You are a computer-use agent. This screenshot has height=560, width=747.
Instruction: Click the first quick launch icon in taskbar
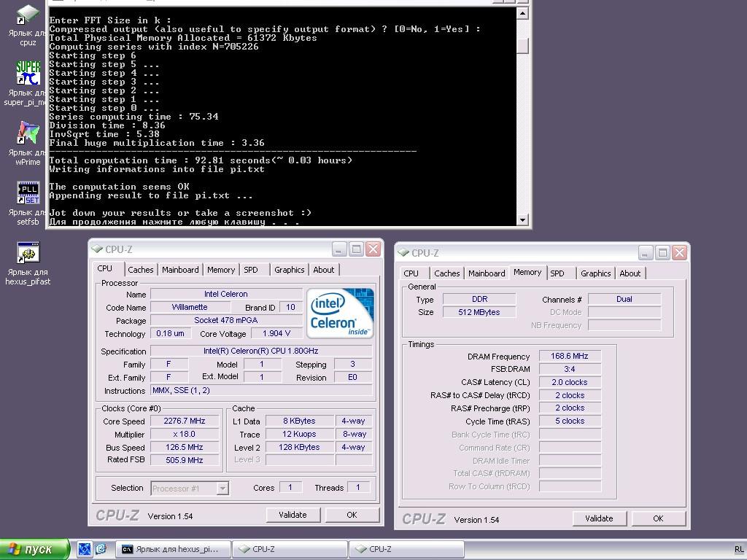(x=85, y=549)
